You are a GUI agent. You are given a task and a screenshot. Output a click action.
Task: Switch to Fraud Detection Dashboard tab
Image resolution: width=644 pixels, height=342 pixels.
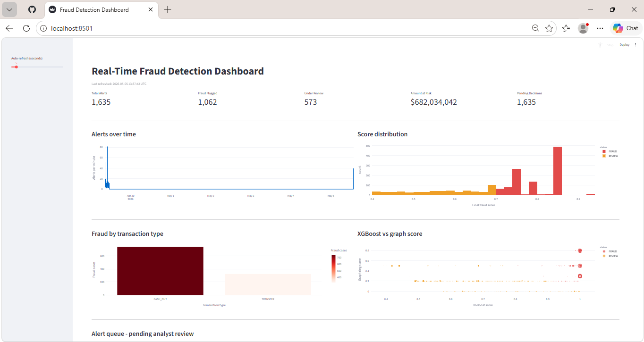click(102, 9)
